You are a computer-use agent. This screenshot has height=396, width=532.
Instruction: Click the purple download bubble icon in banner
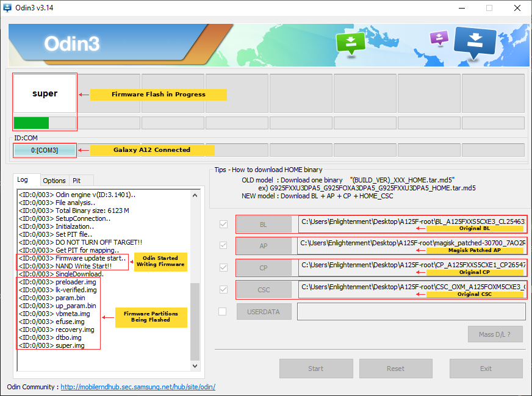[439, 38]
